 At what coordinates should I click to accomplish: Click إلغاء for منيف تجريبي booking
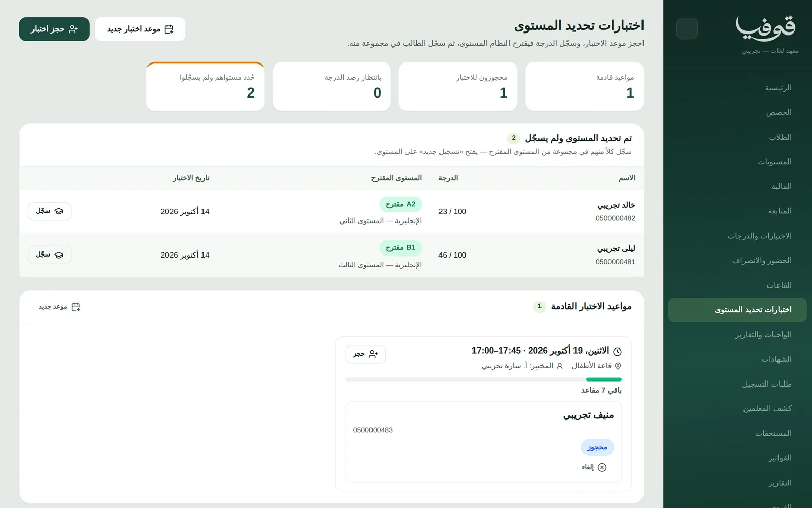coord(594,467)
